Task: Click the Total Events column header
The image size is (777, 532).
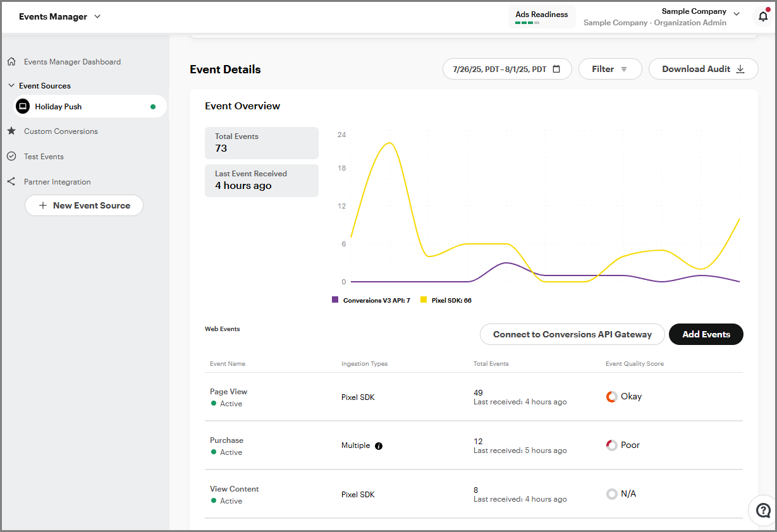Action: click(491, 364)
